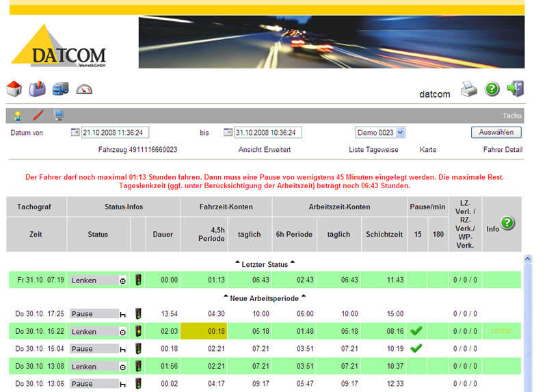This screenshot has width=547, height=392.
Task: Open the Demo 0023 dropdown
Action: point(380,133)
